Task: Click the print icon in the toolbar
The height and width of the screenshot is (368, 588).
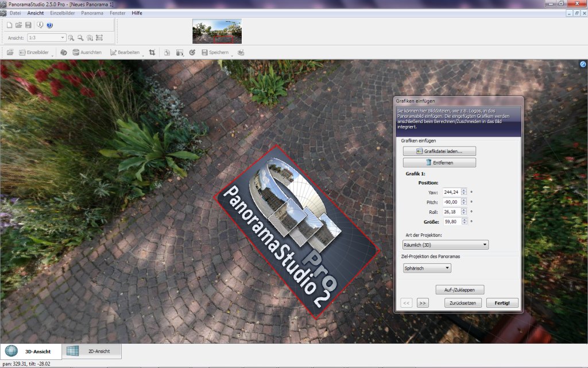Action: (x=241, y=52)
